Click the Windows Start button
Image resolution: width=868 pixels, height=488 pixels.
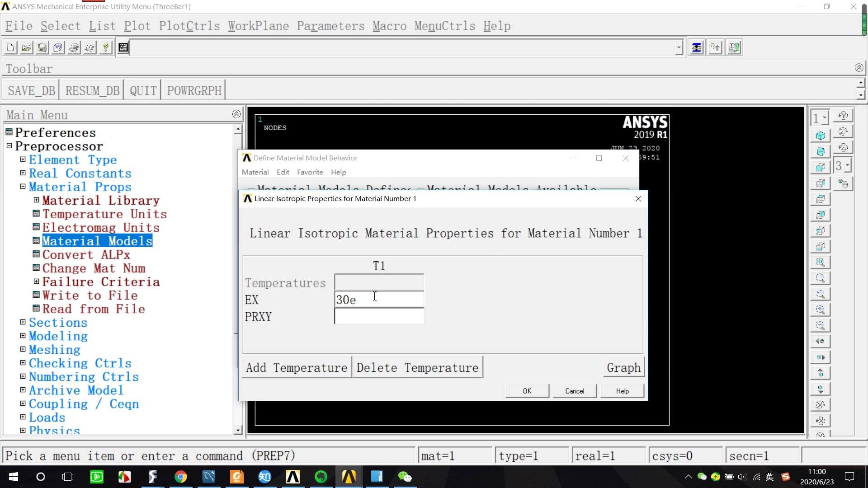pos(14,477)
